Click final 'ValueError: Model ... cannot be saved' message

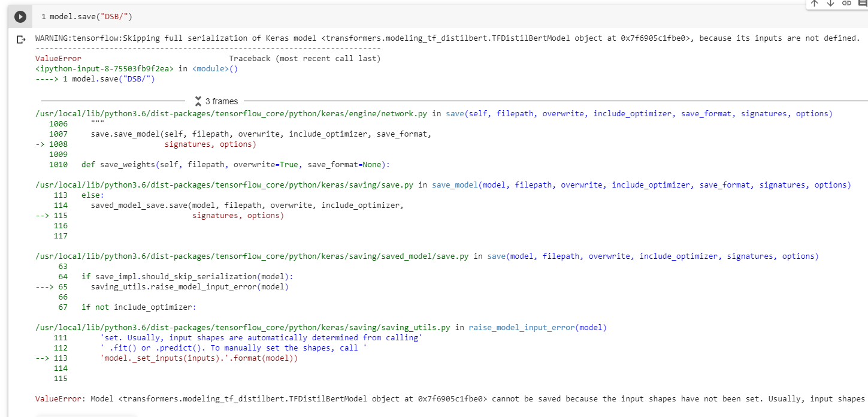point(450,398)
